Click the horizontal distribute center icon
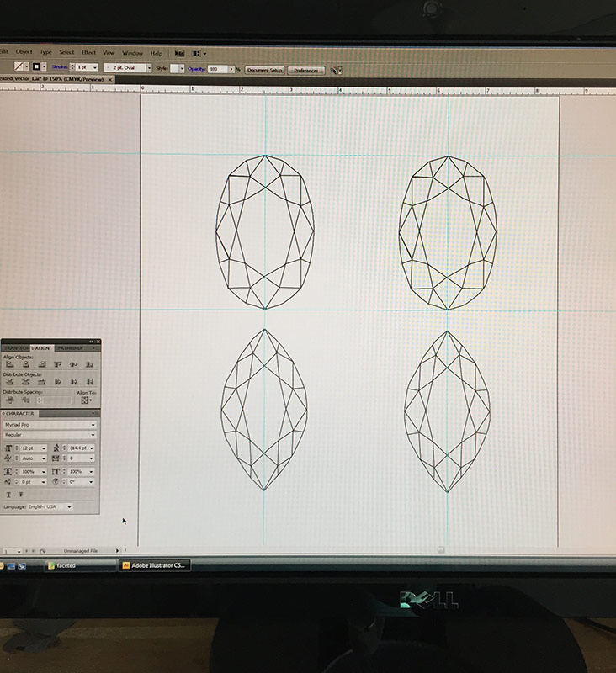The image size is (616, 673). (72, 382)
